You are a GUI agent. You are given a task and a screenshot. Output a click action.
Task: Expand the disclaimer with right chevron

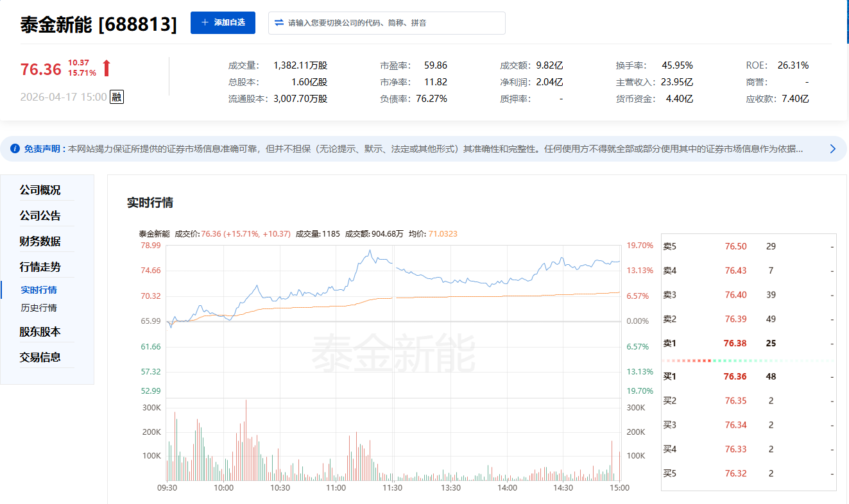(833, 149)
